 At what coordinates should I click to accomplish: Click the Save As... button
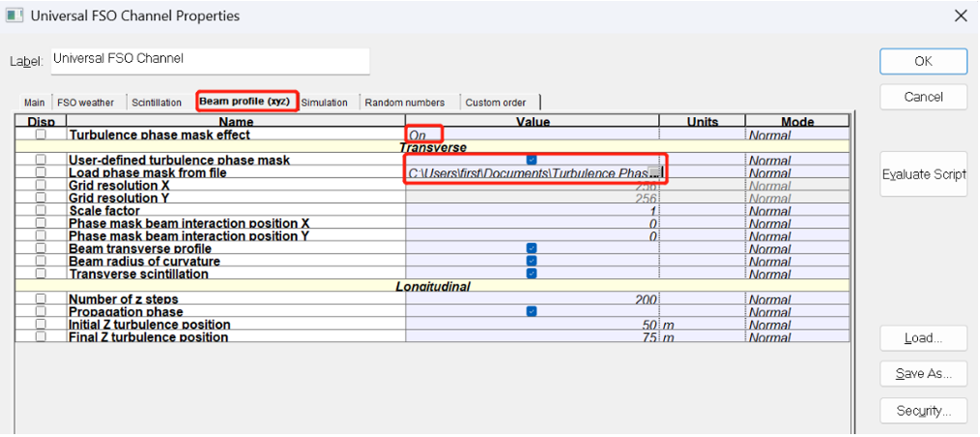point(923,373)
